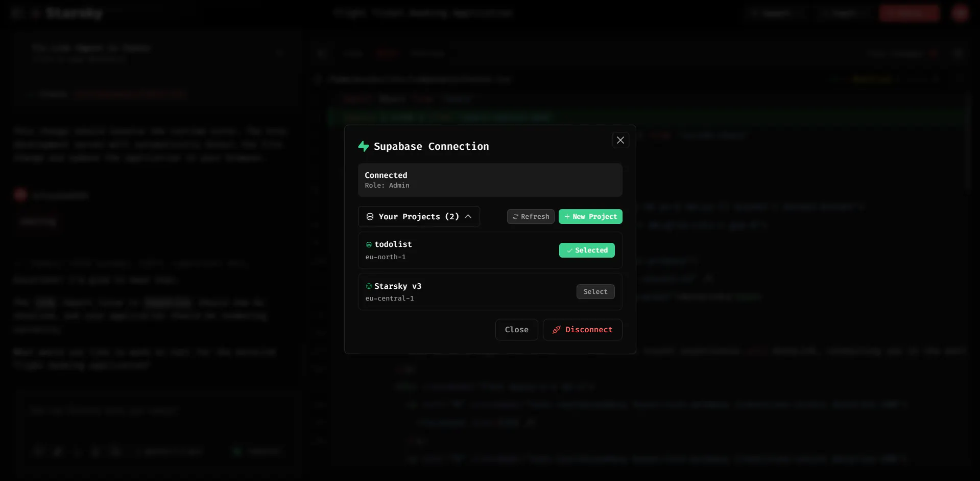Collapse the Your Projects (2) list
This screenshot has width=980, height=481.
(419, 217)
